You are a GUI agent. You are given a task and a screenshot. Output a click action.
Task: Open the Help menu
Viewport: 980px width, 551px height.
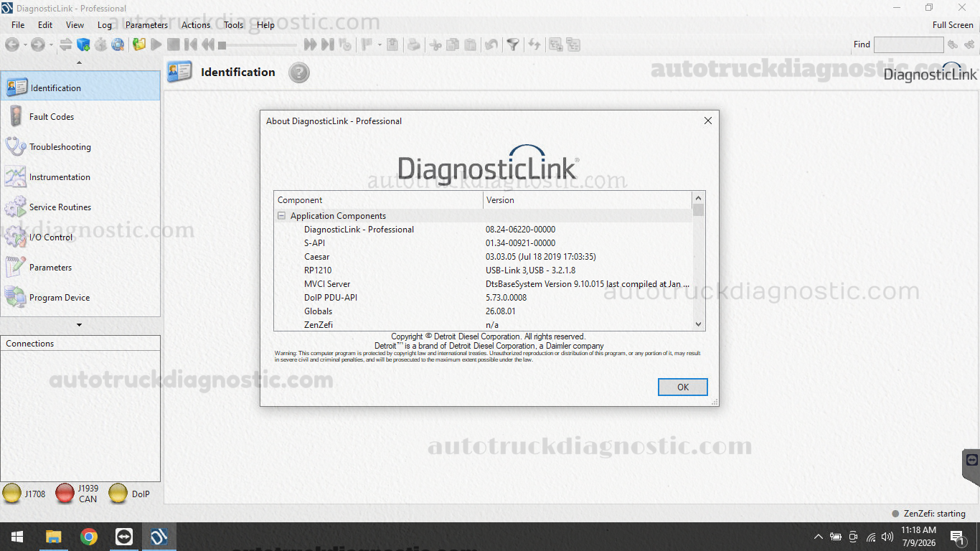265,24
